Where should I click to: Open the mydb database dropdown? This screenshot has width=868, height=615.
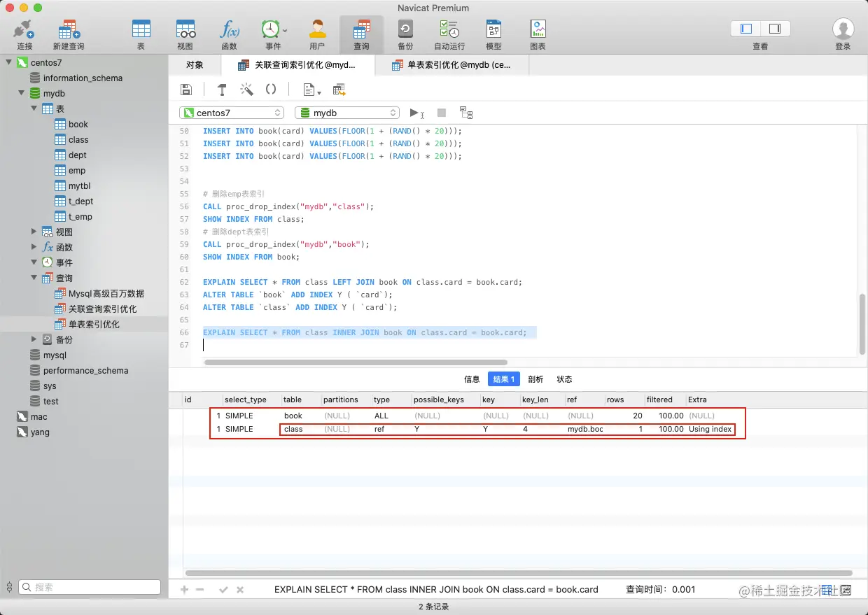coord(347,113)
